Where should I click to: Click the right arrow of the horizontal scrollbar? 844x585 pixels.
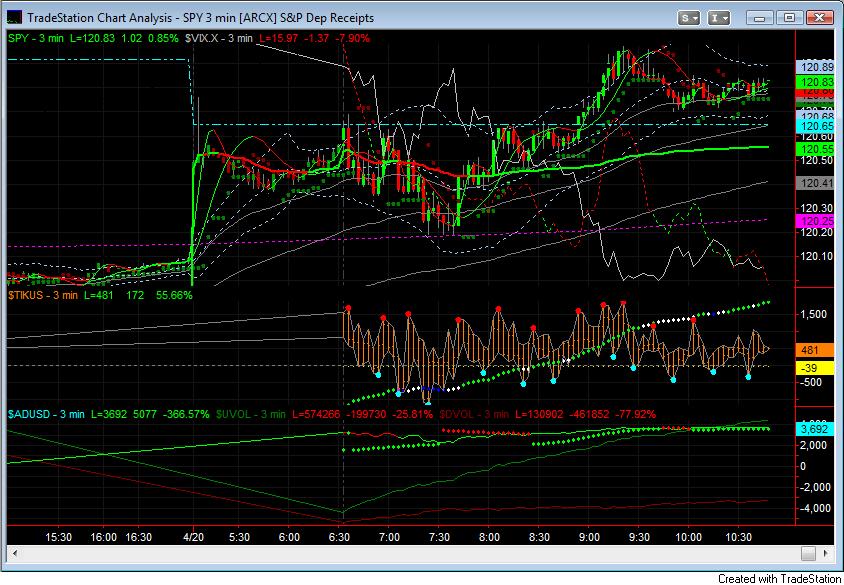[x=824, y=553]
